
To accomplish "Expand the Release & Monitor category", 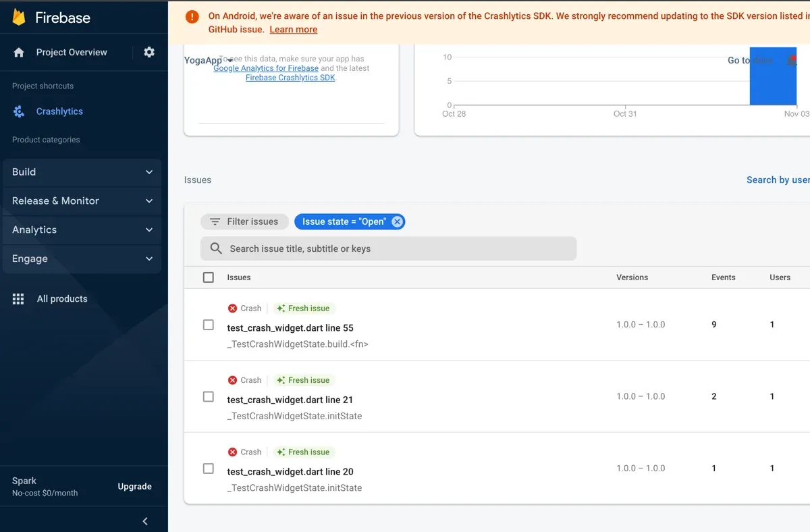I will pyautogui.click(x=82, y=201).
